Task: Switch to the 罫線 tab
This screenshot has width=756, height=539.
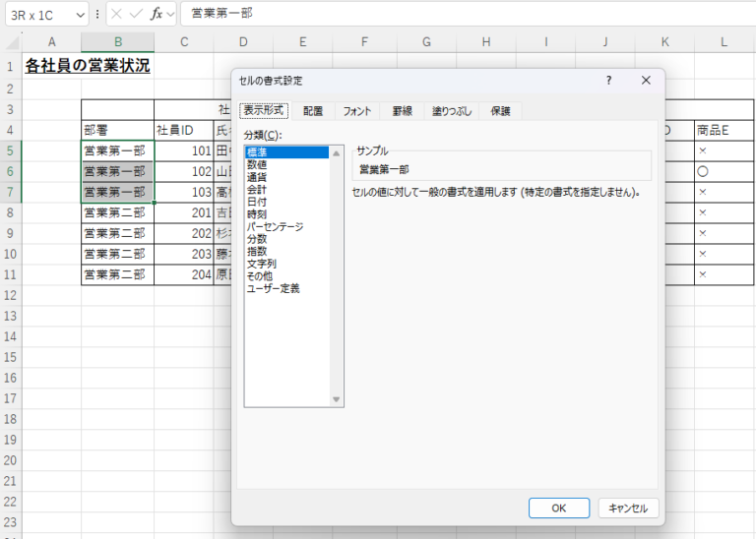Action: [x=403, y=111]
